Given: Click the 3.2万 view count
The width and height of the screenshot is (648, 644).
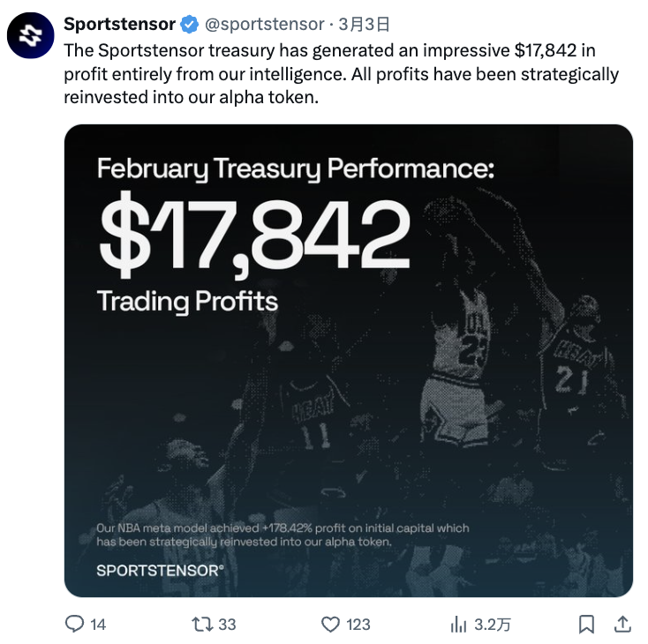Looking at the screenshot, I should pos(493,625).
